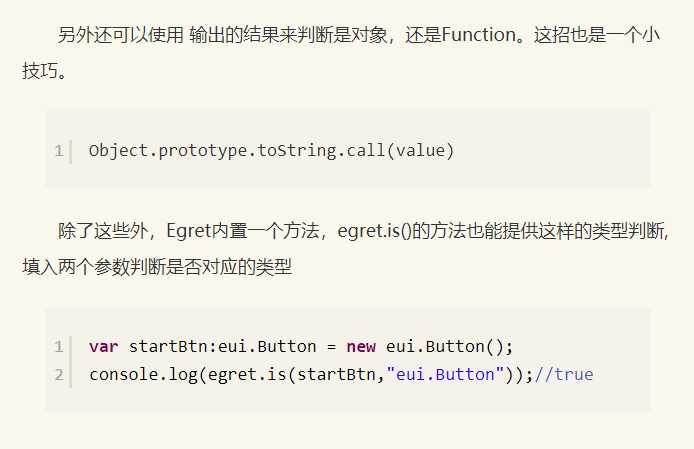This screenshot has width=694, height=449.
Task: Click 'egret.is(startBtn' in the second code line
Action: point(291,375)
